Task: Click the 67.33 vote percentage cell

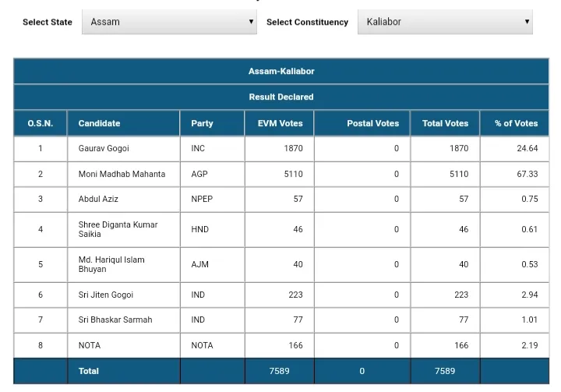Action: click(x=527, y=174)
